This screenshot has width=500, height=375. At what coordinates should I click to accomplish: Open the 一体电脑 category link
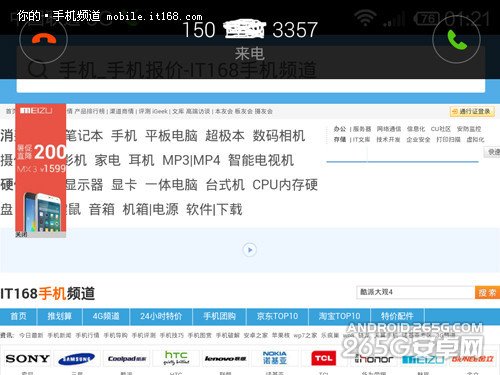(171, 185)
